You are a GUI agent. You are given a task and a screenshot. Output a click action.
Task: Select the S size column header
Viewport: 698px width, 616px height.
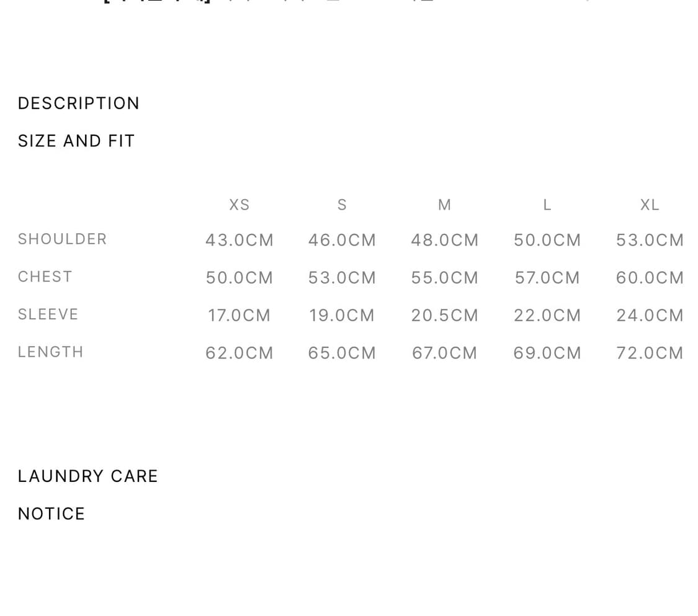tap(342, 205)
